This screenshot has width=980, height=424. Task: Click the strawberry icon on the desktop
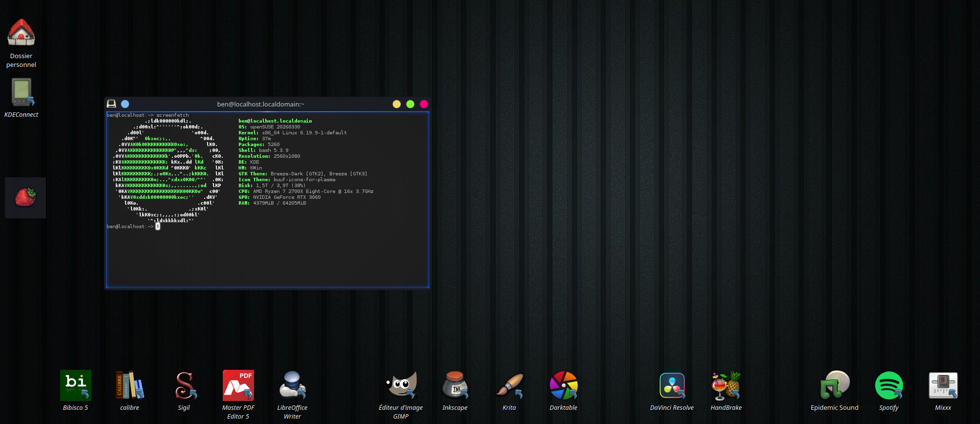[25, 197]
